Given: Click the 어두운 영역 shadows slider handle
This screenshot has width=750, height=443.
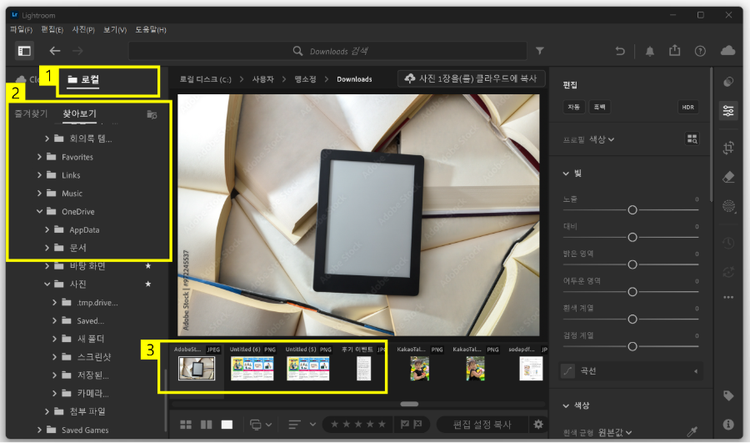Looking at the screenshot, I should coord(632,292).
